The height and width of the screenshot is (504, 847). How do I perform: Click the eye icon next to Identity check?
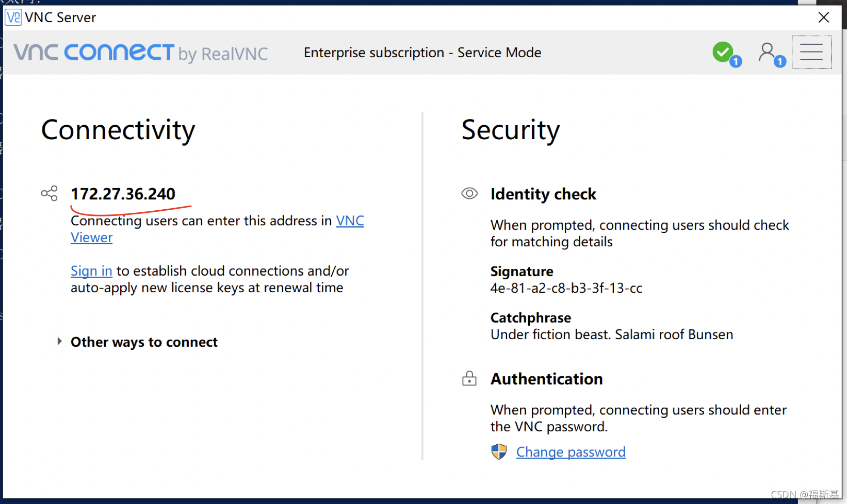469,193
